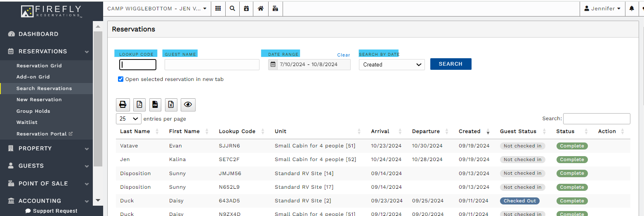Viewport: 644px width, 216px height.
Task: Click the calendar plus new reservation icon
Action: point(246,8)
